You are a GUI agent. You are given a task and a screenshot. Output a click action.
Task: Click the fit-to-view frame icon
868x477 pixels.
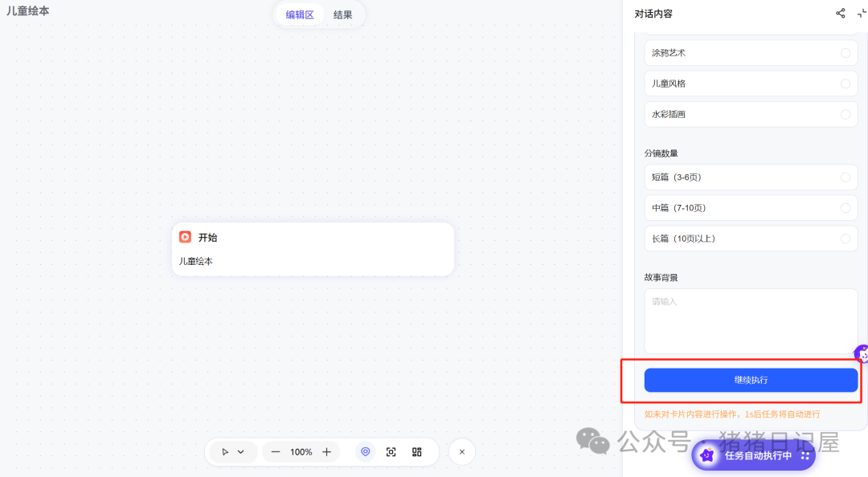click(391, 451)
